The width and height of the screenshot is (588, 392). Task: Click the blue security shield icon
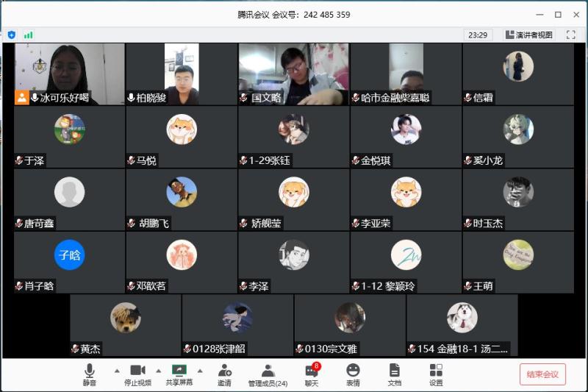(12, 35)
